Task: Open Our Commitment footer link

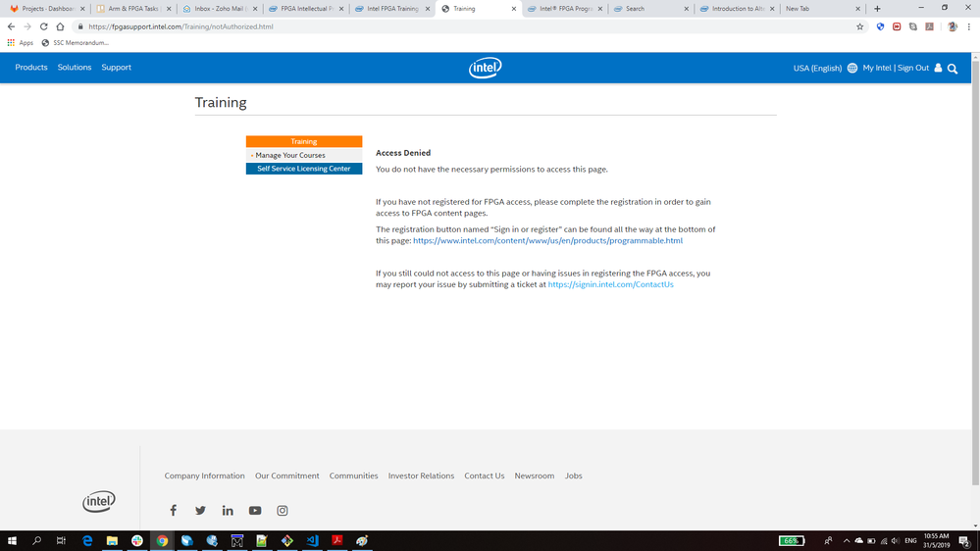Action: pos(286,476)
